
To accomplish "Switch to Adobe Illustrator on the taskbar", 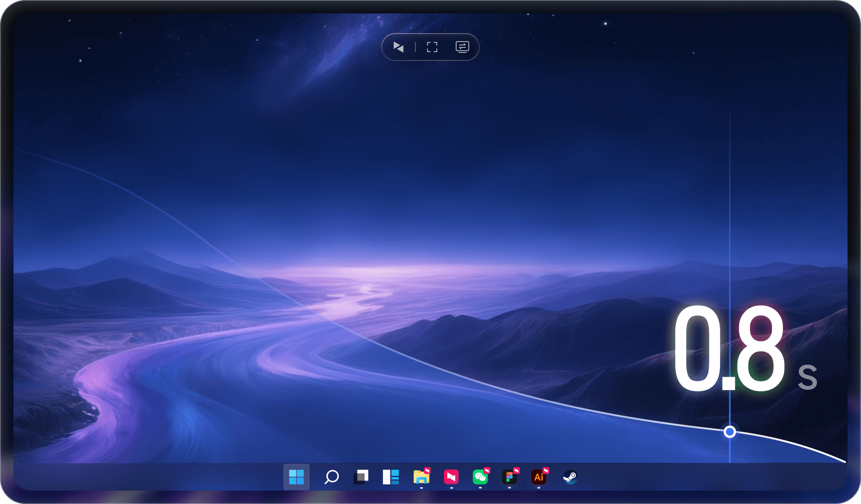I will click(538, 478).
